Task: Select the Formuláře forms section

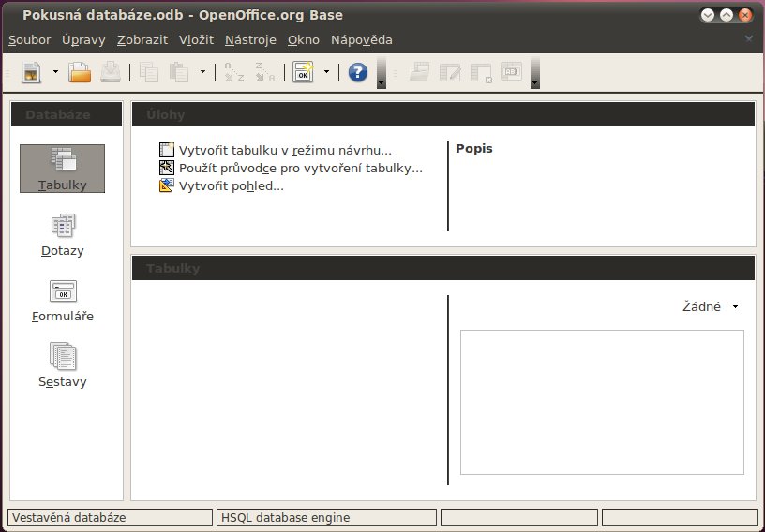Action: click(x=63, y=301)
